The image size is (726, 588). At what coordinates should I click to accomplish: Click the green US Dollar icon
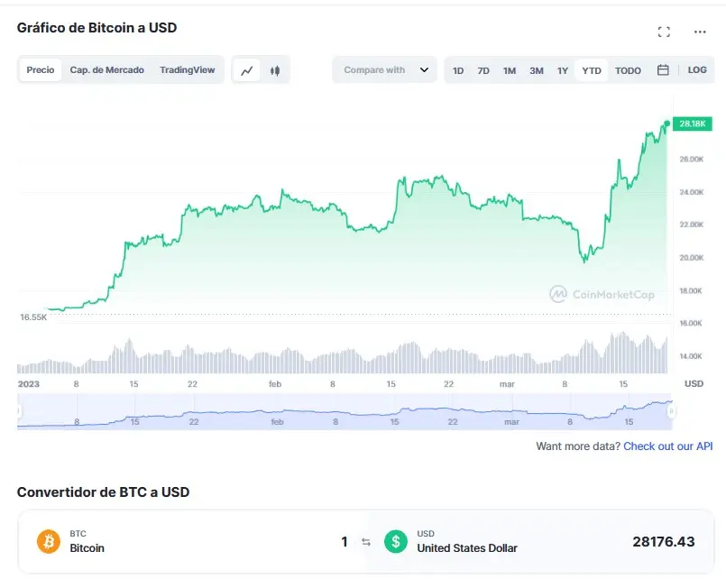point(395,541)
